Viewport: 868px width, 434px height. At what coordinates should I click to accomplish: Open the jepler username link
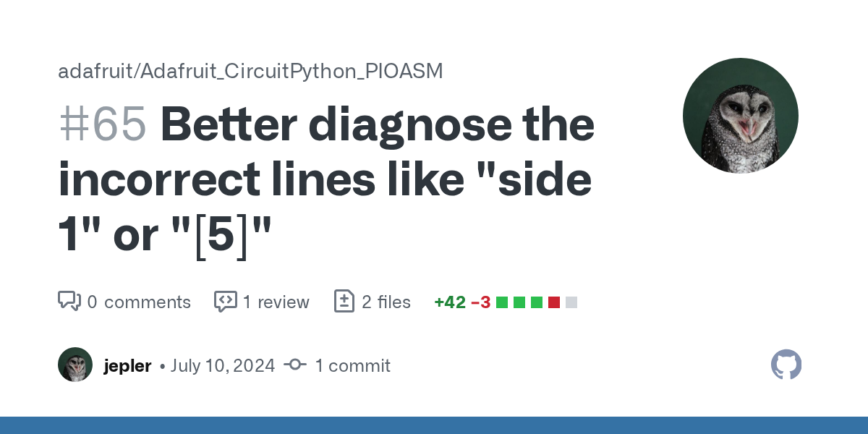(x=127, y=365)
